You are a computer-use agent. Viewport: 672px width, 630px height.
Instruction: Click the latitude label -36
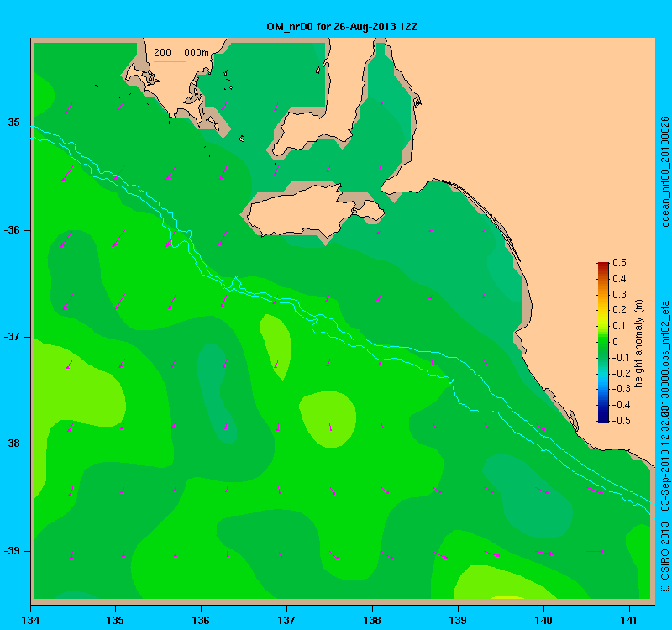(x=12, y=230)
